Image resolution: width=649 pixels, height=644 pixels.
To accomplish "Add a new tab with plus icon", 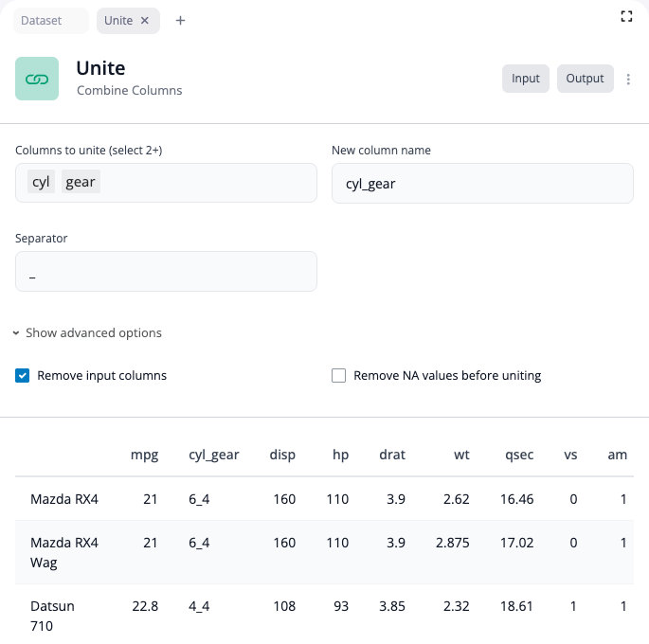I will point(180,21).
